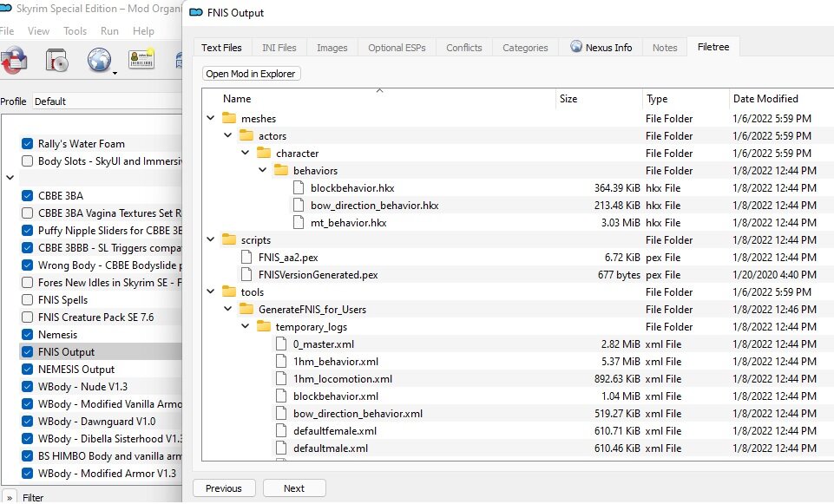
Task: Open the Help menu
Action: (143, 31)
